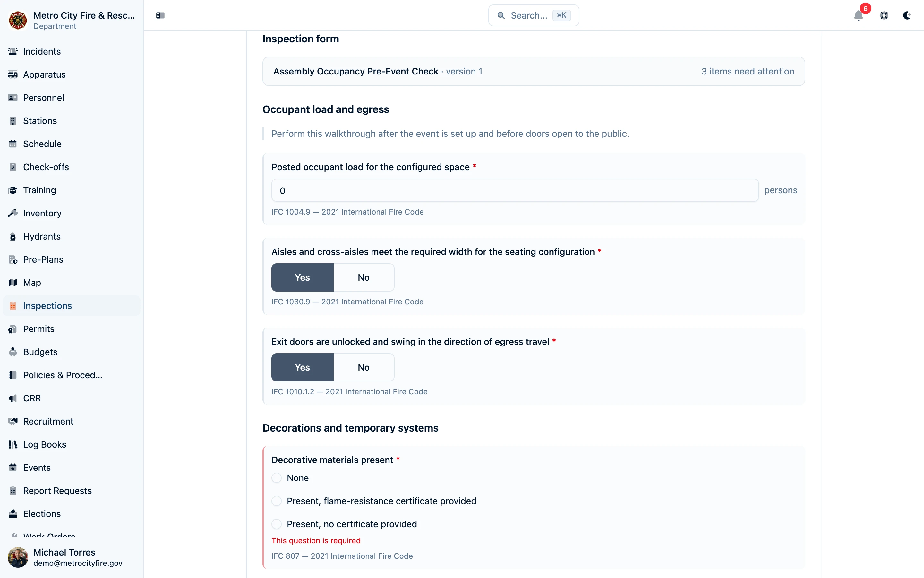
Task: Click 'IFC 1030.9 — 2021 International Fire Code'
Action: click(x=347, y=302)
